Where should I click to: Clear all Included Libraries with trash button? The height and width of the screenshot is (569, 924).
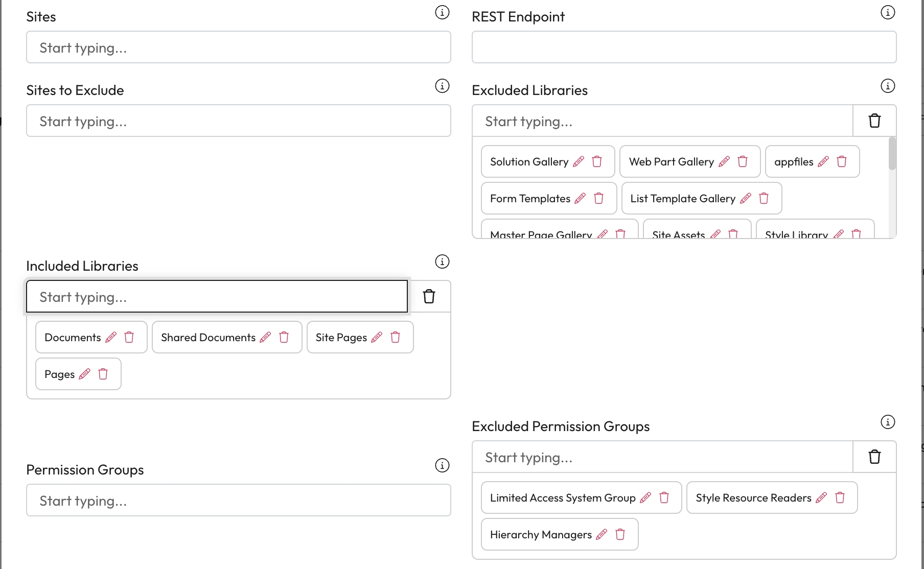point(429,297)
